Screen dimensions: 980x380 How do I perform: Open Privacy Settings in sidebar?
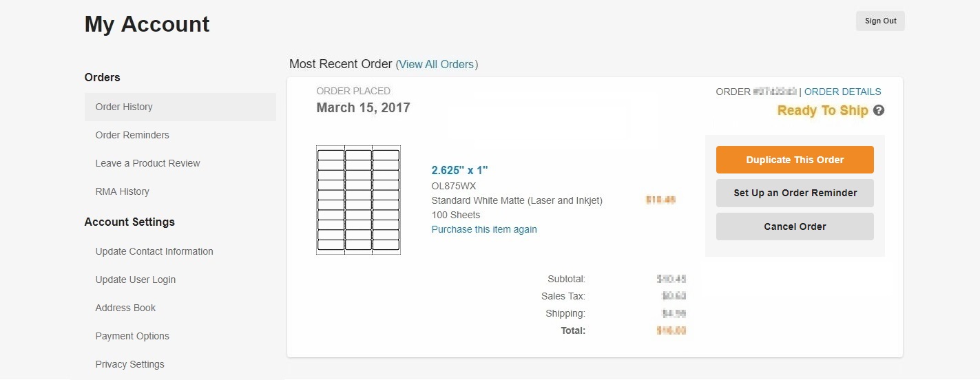coord(129,364)
